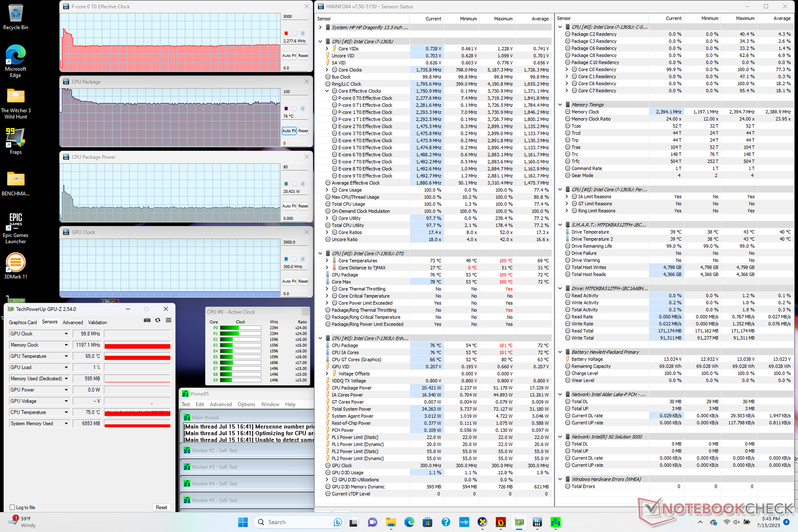Open the Prime95 Options menu

pyautogui.click(x=246, y=404)
